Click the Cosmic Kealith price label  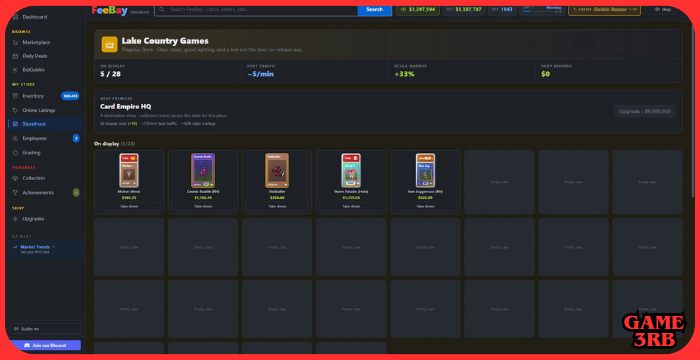[x=203, y=197]
